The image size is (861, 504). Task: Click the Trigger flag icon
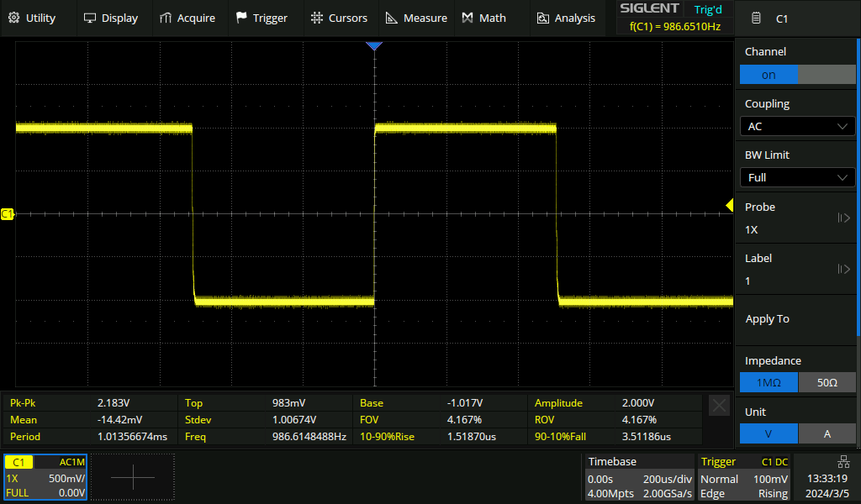click(x=242, y=18)
